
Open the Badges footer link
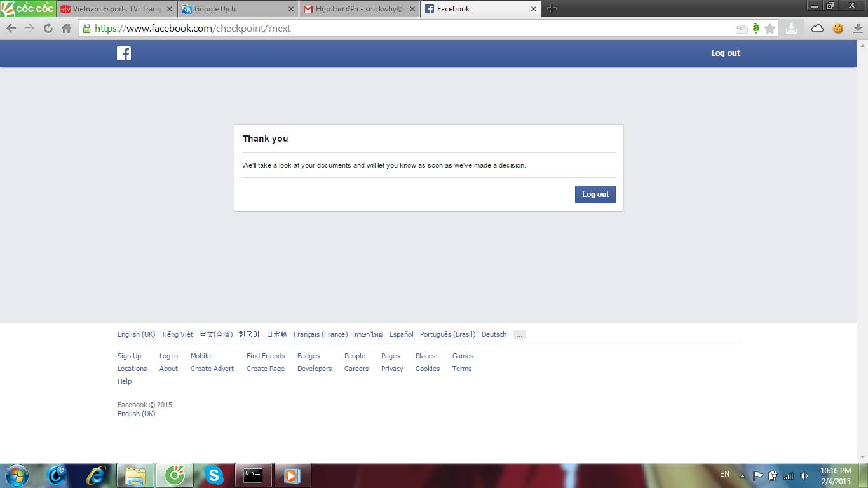pyautogui.click(x=308, y=356)
